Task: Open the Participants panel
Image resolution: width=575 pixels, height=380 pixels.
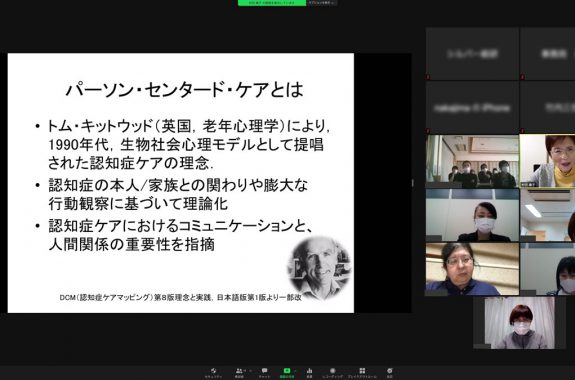Action: click(x=239, y=373)
